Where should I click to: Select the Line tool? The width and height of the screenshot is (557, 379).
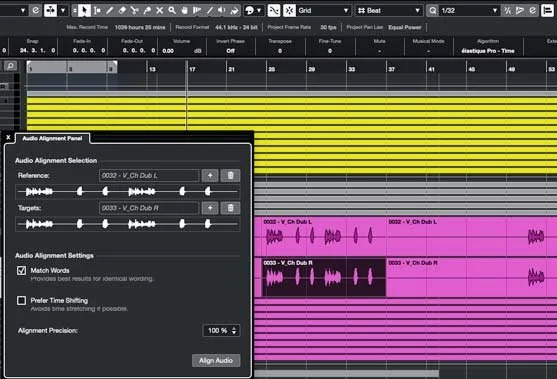(210, 11)
